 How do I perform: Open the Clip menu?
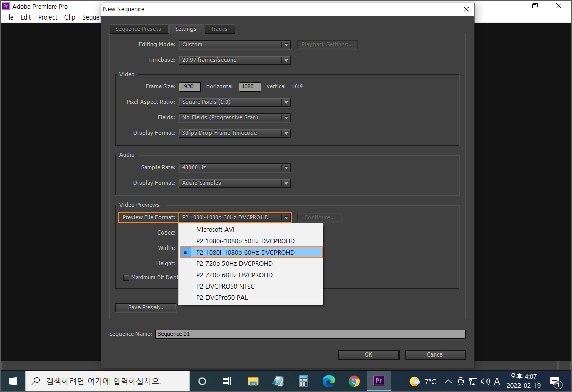point(70,17)
